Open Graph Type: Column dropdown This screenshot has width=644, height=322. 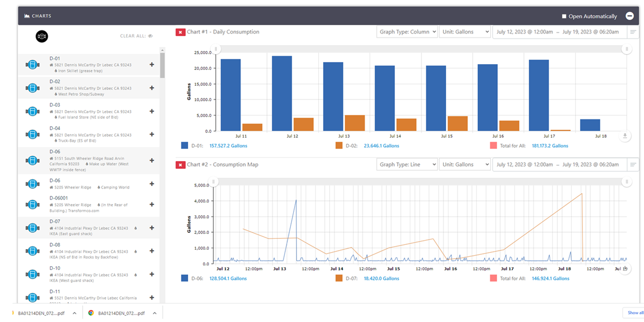tap(407, 32)
